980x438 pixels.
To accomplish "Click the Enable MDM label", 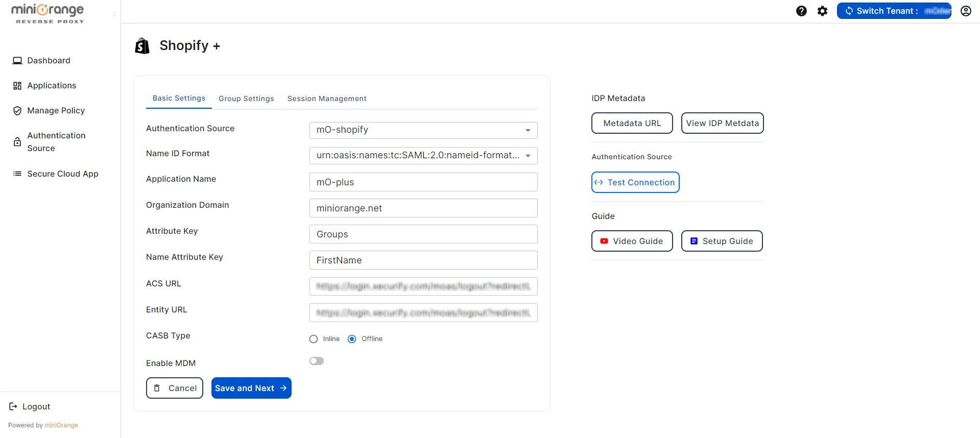I will click(171, 363).
